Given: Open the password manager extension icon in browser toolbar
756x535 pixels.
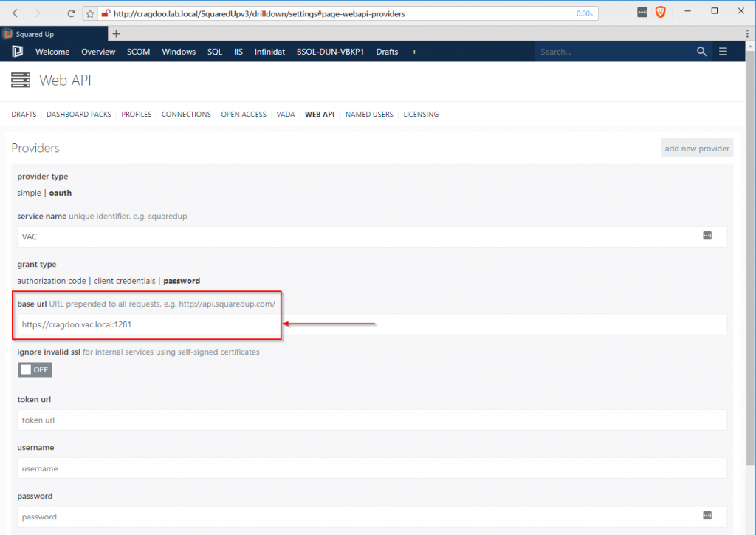Looking at the screenshot, I should [x=642, y=13].
